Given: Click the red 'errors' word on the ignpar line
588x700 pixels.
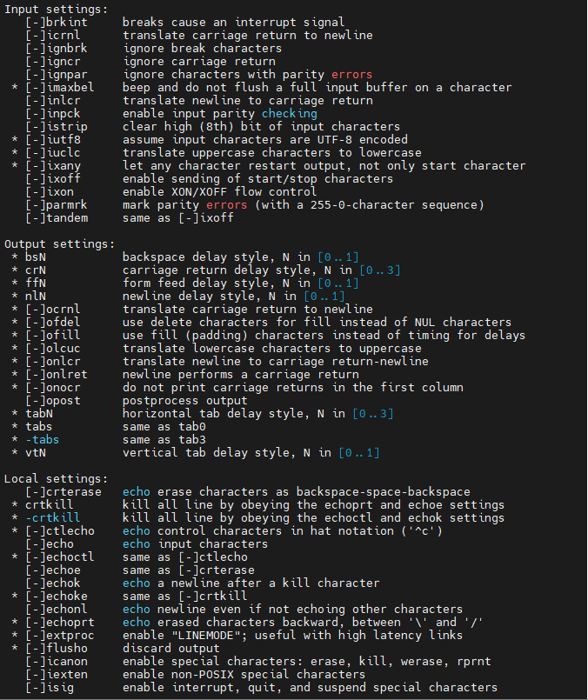Looking at the screenshot, I should (x=351, y=74).
